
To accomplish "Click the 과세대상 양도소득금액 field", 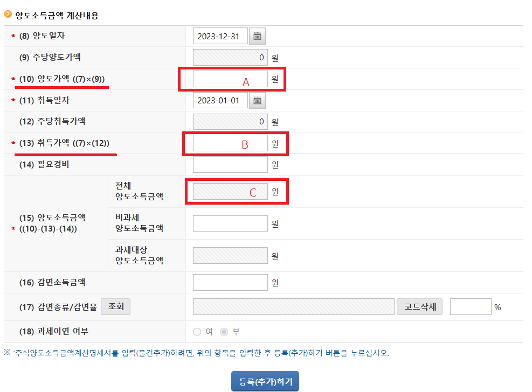I will pyautogui.click(x=230, y=255).
